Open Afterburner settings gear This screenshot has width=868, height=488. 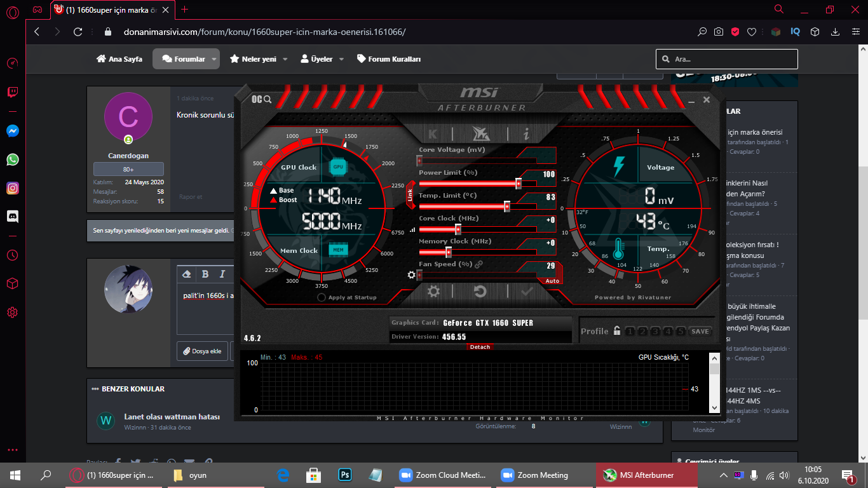pyautogui.click(x=433, y=292)
